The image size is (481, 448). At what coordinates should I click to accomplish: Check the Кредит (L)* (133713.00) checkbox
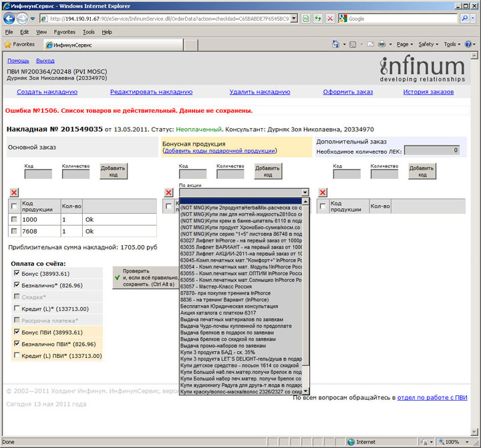17,308
